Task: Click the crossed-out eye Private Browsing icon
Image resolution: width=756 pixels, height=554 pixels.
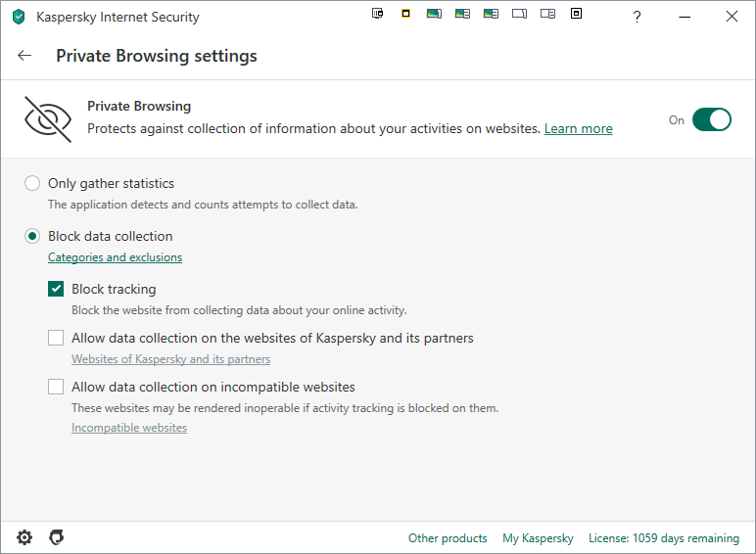Action: pyautogui.click(x=48, y=119)
